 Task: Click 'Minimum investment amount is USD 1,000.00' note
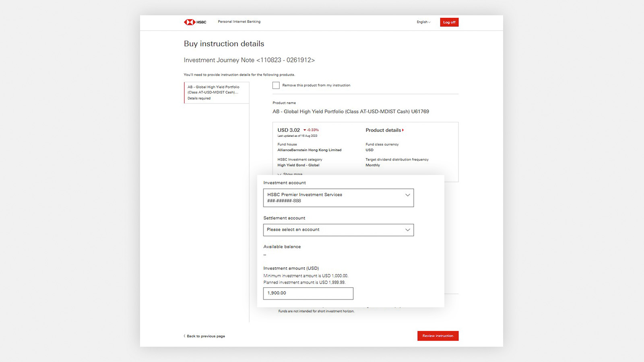point(305,276)
